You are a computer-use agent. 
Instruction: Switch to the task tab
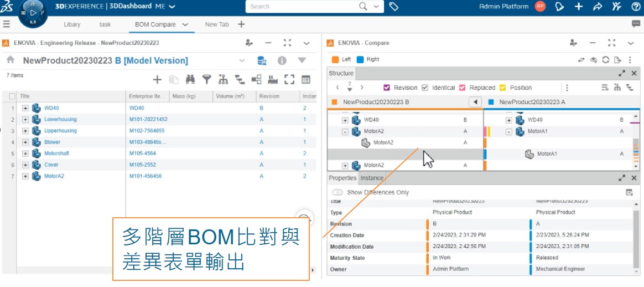click(105, 24)
